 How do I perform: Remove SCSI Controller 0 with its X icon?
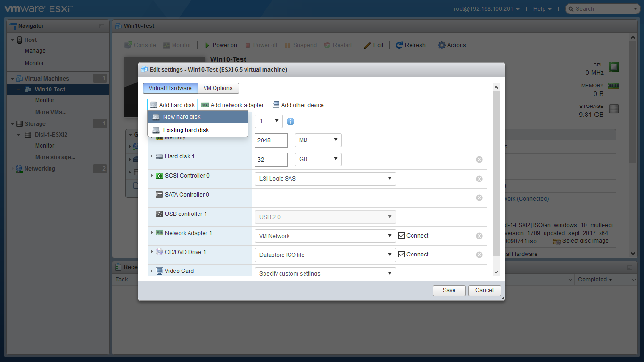point(479,179)
